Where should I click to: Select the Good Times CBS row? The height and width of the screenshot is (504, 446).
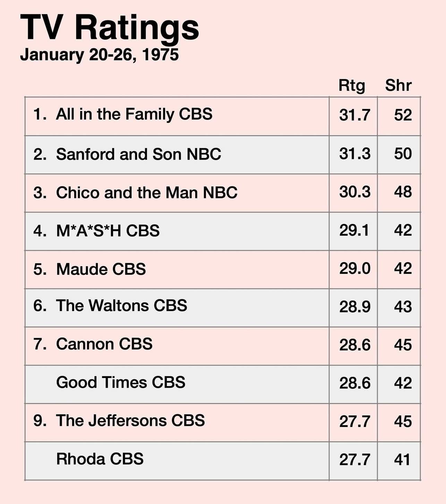121,383
